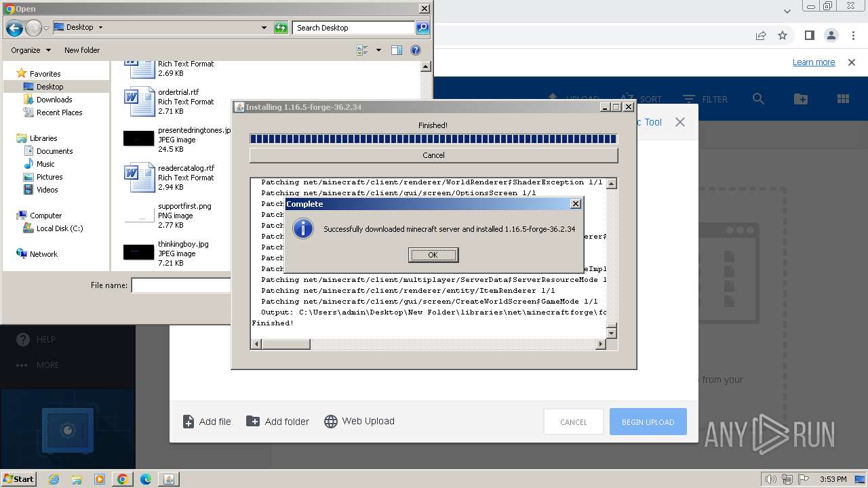868x488 pixels.
Task: Click the Search Desktop field
Action: (x=354, y=28)
